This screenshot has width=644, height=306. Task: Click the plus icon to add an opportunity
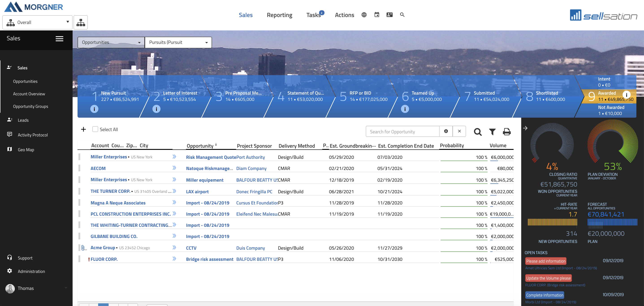(x=84, y=129)
